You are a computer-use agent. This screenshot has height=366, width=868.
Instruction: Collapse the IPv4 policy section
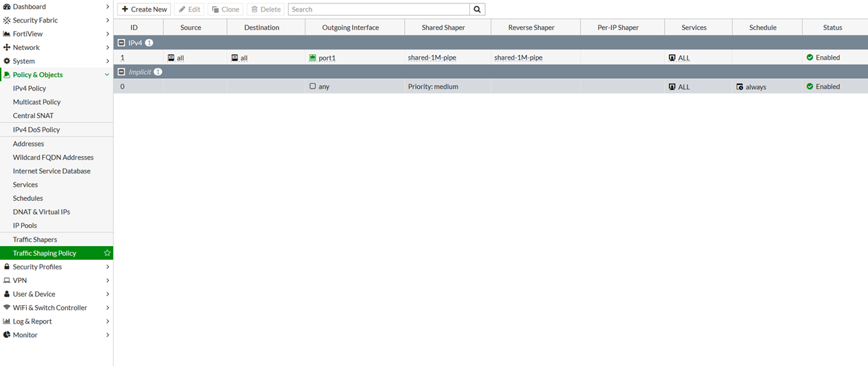pos(121,42)
